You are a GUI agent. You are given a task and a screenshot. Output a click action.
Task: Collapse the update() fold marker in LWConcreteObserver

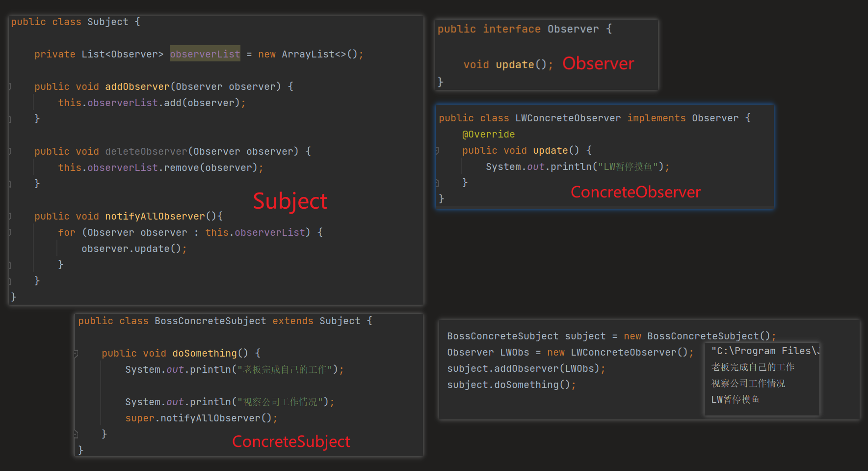(437, 150)
